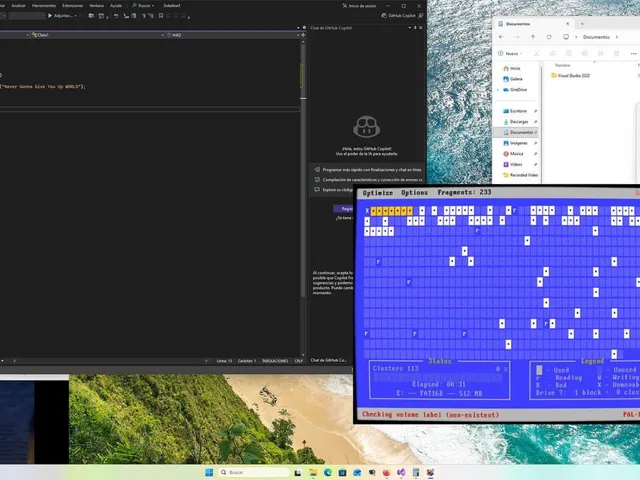This screenshot has height=480, width=640.
Task: Click the Línea status bar indicator
Action: click(224, 361)
